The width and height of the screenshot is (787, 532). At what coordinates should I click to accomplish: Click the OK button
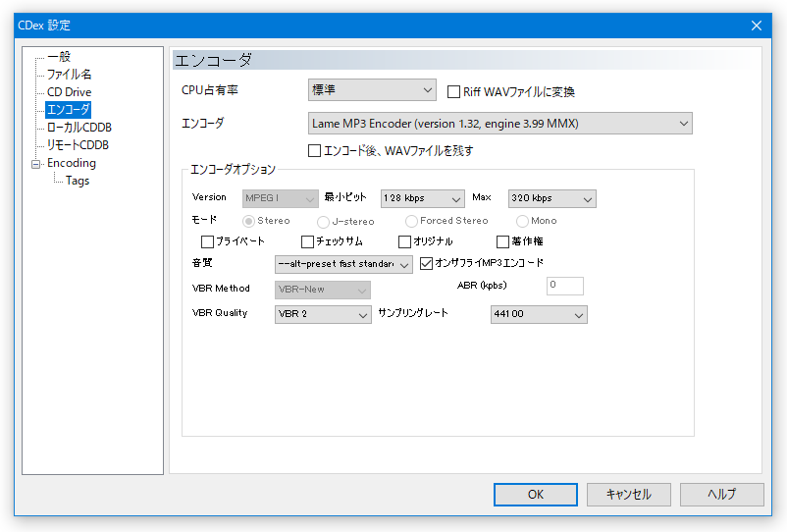[536, 495]
